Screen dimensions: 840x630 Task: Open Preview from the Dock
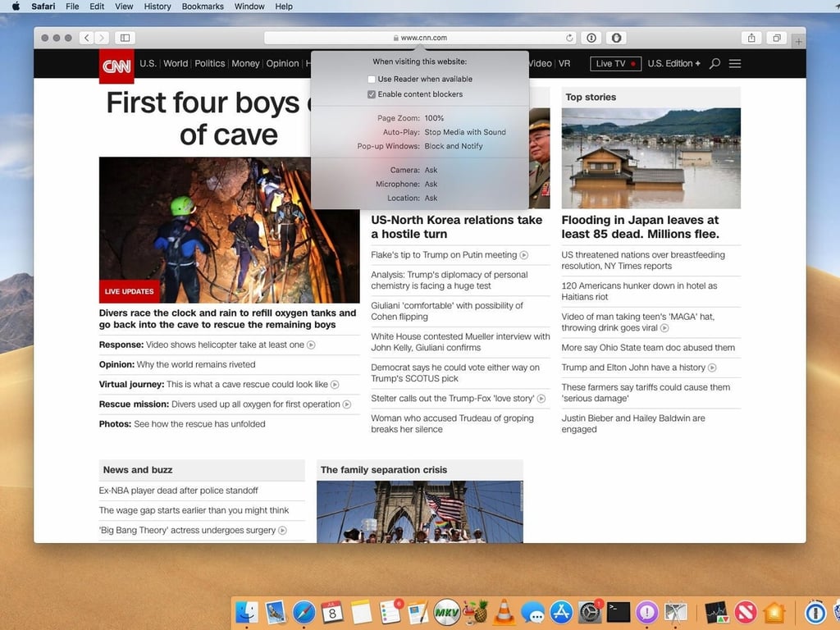[276, 612]
